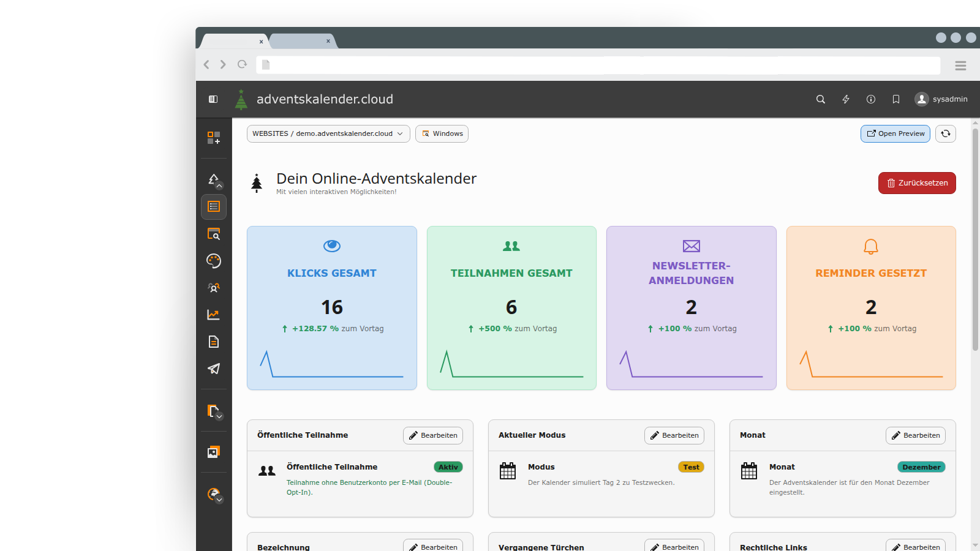
Task: Open the browser hamburger menu
Action: [x=960, y=66]
